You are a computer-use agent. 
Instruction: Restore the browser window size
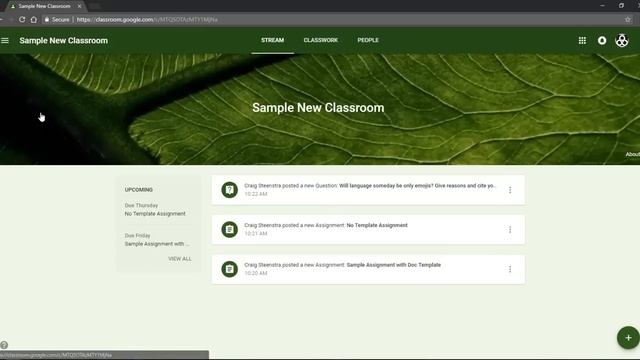click(621, 6)
